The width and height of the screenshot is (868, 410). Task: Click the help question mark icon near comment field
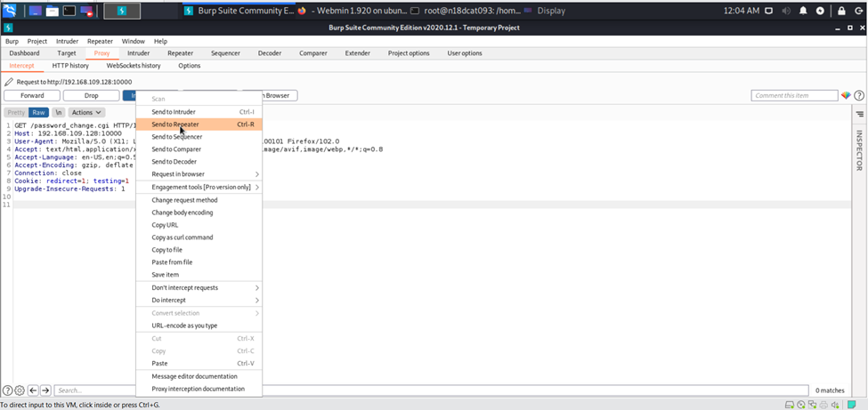click(x=858, y=96)
